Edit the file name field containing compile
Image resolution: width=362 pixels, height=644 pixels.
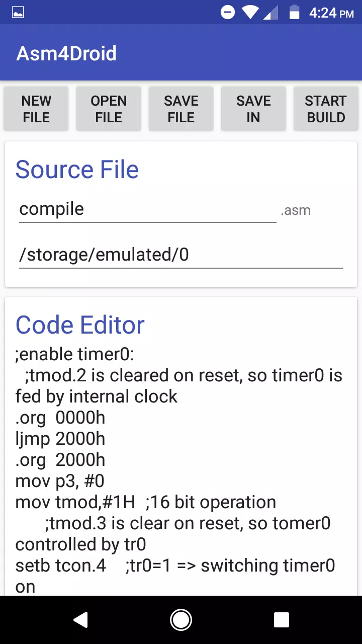tap(148, 209)
